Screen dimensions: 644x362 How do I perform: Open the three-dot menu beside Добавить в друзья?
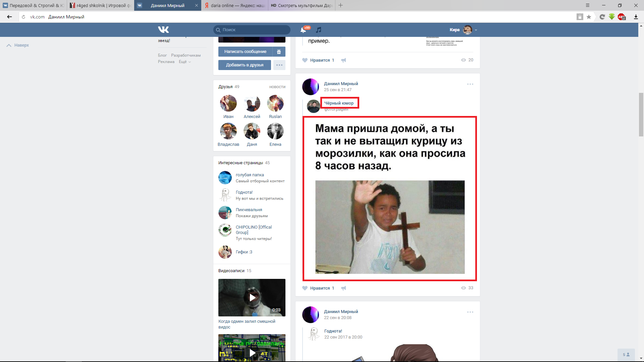coord(279,65)
